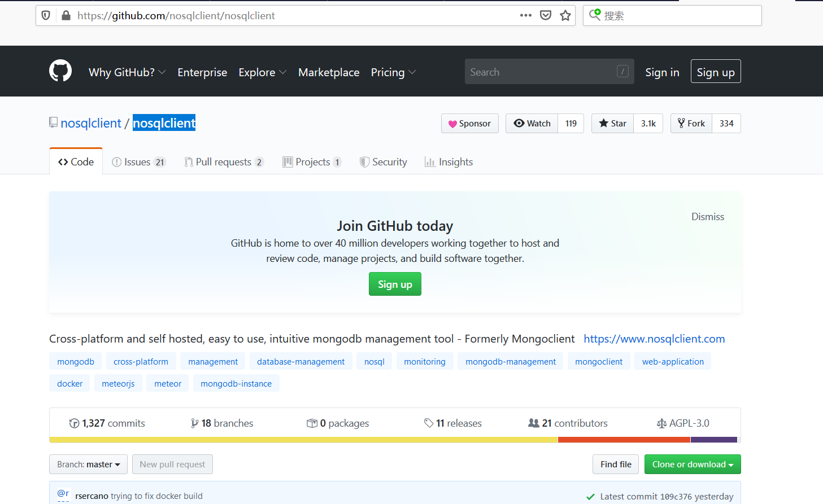Click the docker topic tag
This screenshot has height=504, width=823.
(70, 384)
